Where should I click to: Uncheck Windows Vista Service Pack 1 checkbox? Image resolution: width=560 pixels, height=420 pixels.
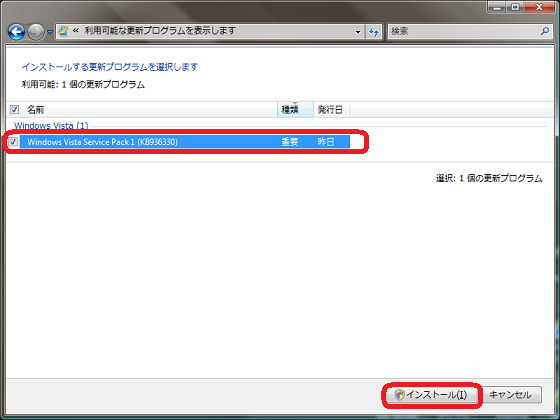coord(13,142)
